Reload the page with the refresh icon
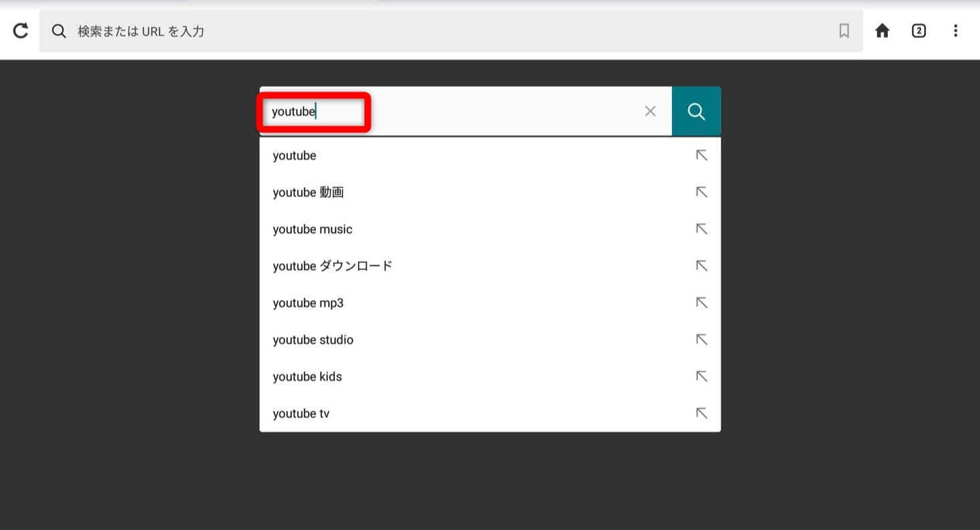The width and height of the screenshot is (980, 530). click(x=21, y=31)
